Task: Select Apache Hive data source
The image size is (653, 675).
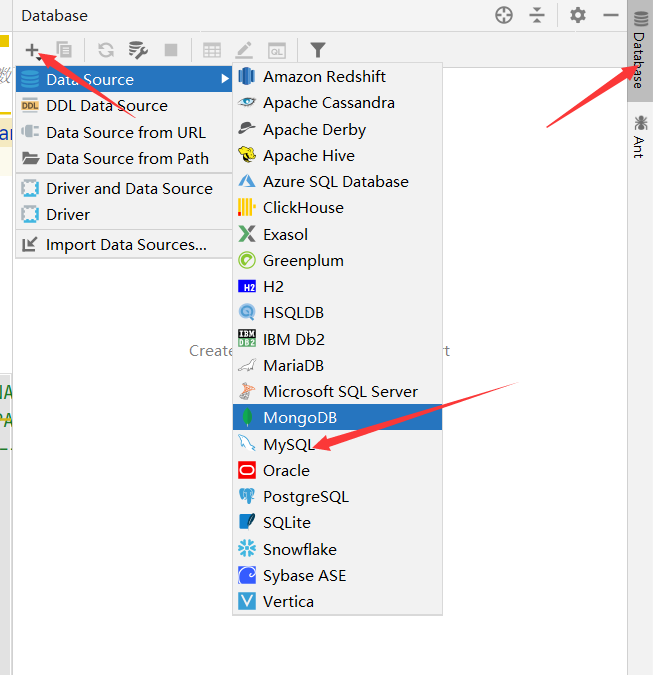Action: 337,155
